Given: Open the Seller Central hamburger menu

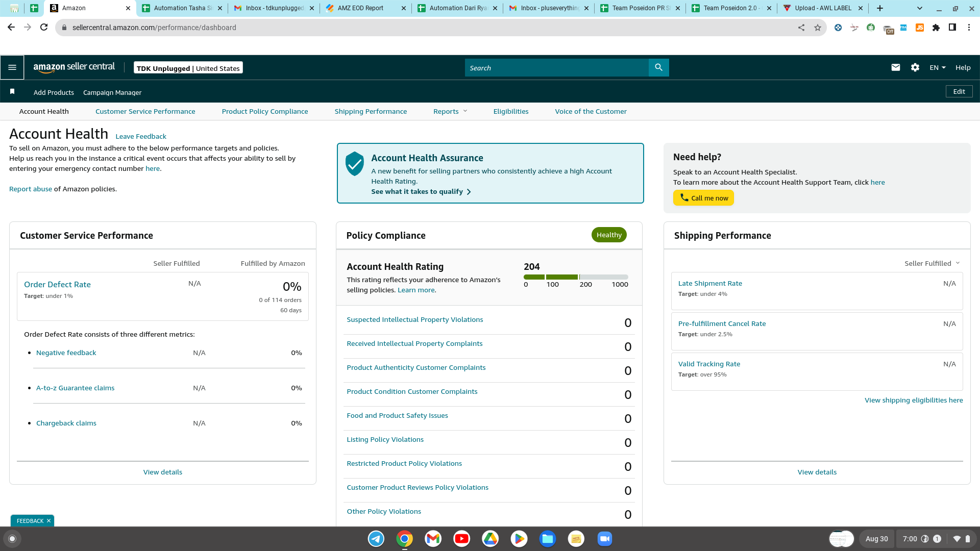Looking at the screenshot, I should 12,67.
